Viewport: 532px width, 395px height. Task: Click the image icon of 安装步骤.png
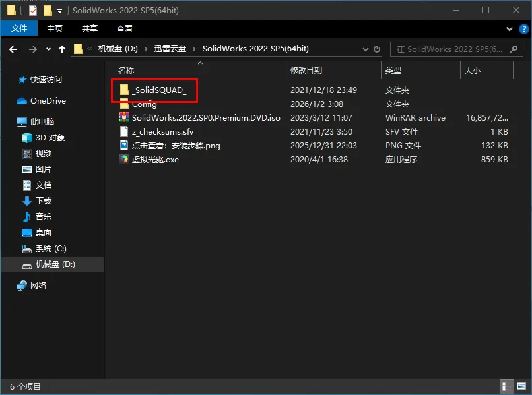coord(124,146)
